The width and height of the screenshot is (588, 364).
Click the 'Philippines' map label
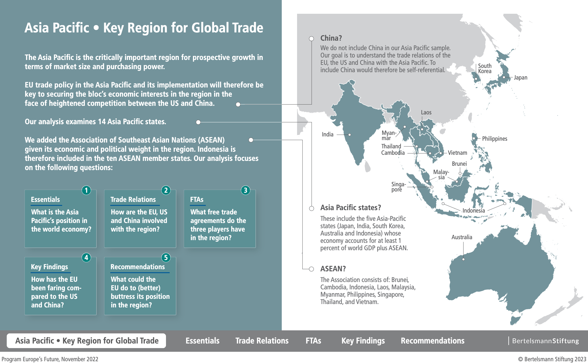[x=495, y=139]
